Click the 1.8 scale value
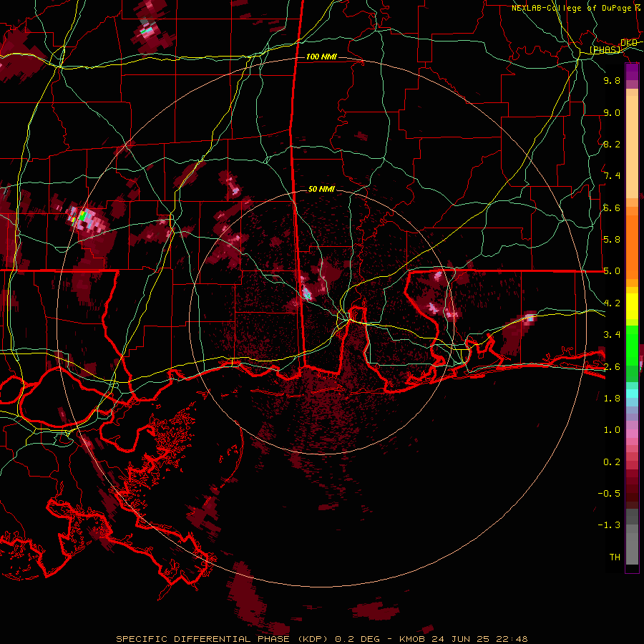 (x=612, y=399)
